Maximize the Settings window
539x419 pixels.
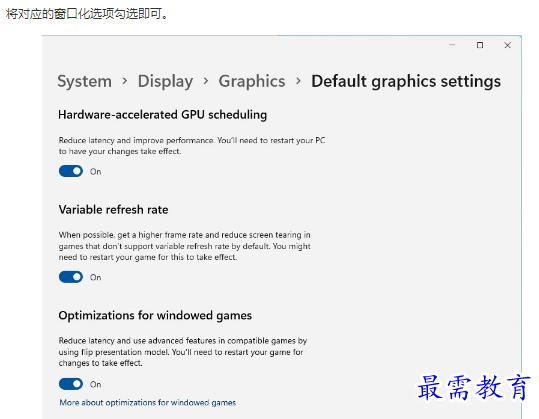pos(480,45)
